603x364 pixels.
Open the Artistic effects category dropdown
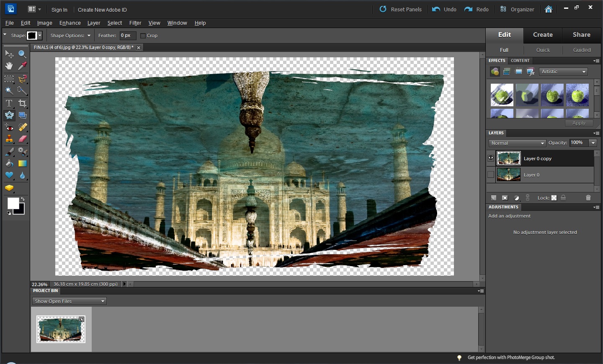pyautogui.click(x=563, y=72)
